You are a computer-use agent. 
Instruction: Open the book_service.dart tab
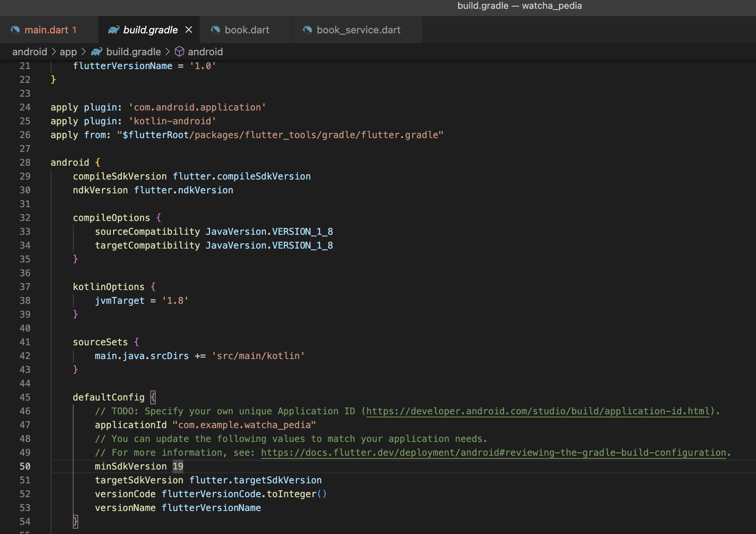click(x=357, y=30)
